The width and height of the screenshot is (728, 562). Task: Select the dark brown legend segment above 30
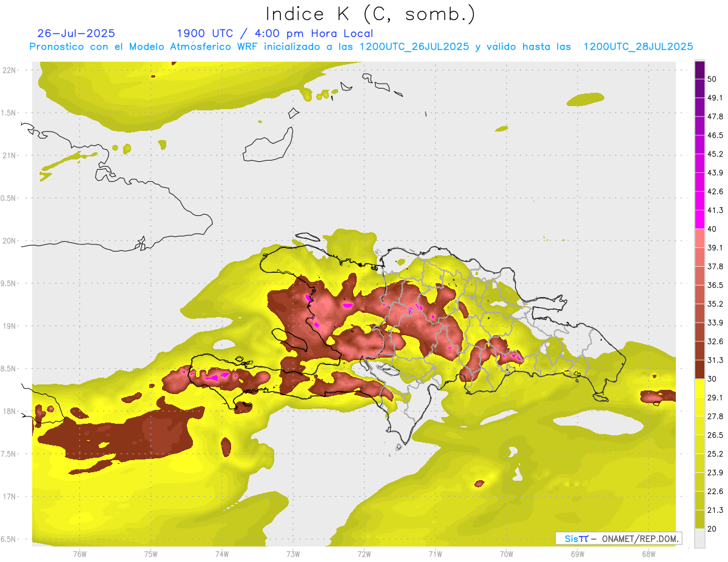pyautogui.click(x=699, y=369)
